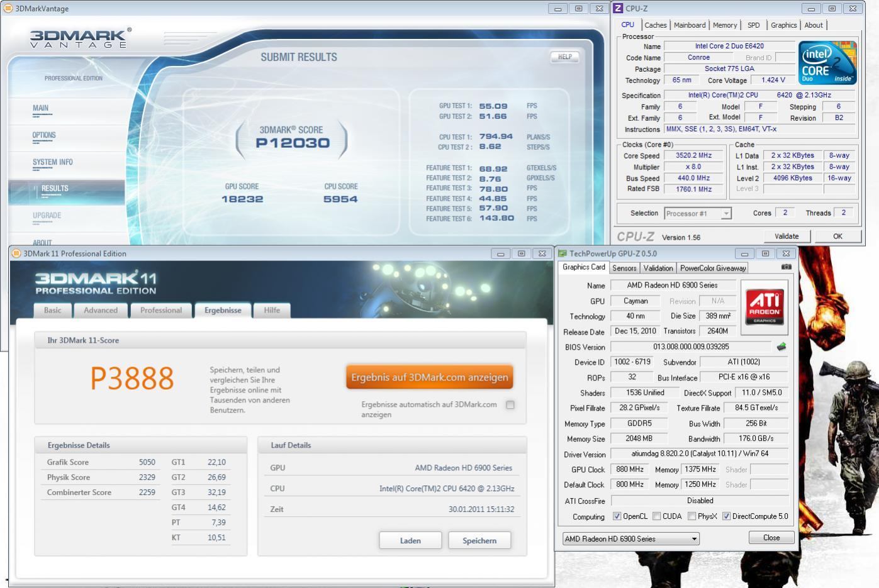Switch to the Graphics tab in CPU-Z
The height and width of the screenshot is (588, 879).
(x=783, y=25)
